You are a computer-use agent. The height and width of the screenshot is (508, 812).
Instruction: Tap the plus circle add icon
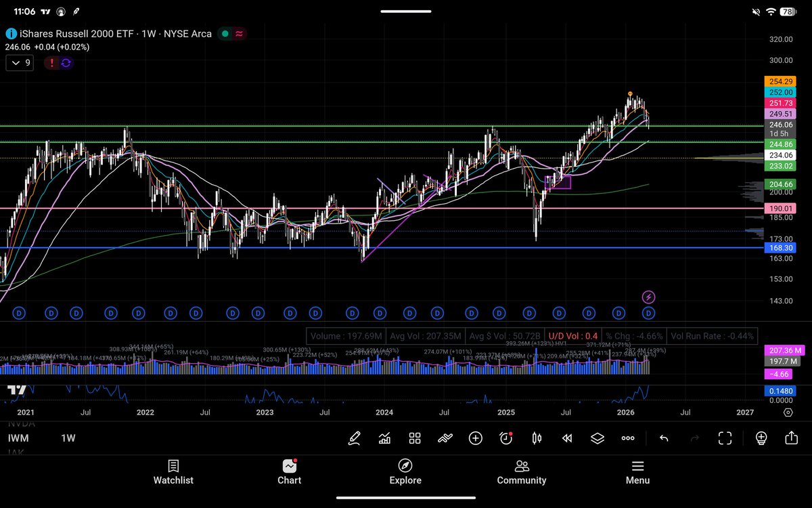(476, 438)
